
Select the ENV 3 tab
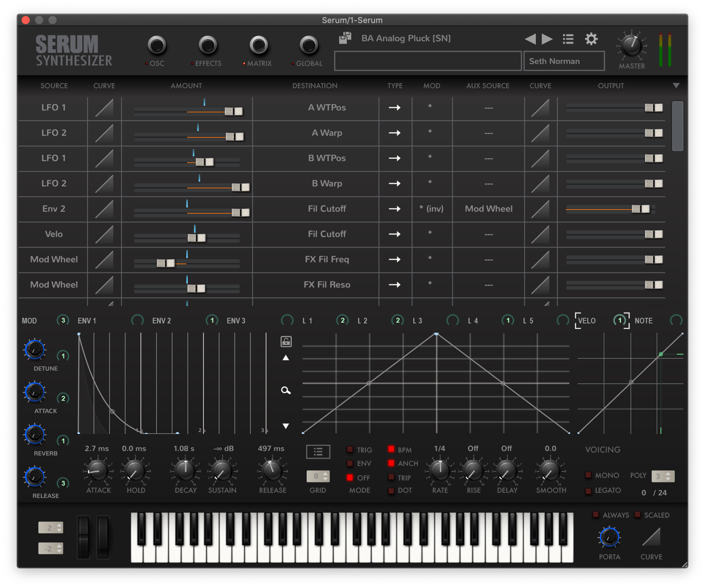(236, 321)
